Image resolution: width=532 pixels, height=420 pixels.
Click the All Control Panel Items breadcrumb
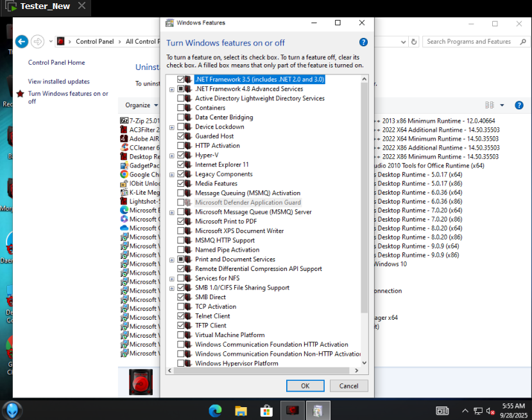pos(142,42)
